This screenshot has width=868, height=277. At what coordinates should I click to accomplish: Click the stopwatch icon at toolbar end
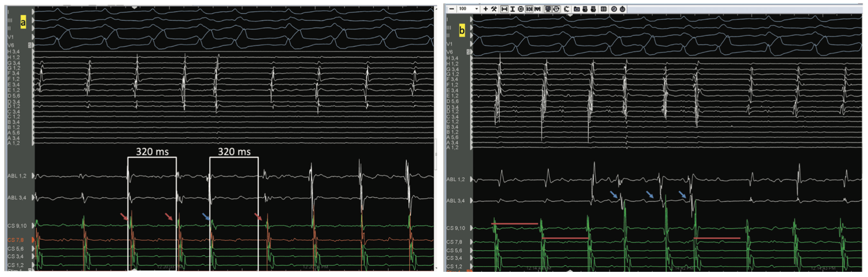622,9
